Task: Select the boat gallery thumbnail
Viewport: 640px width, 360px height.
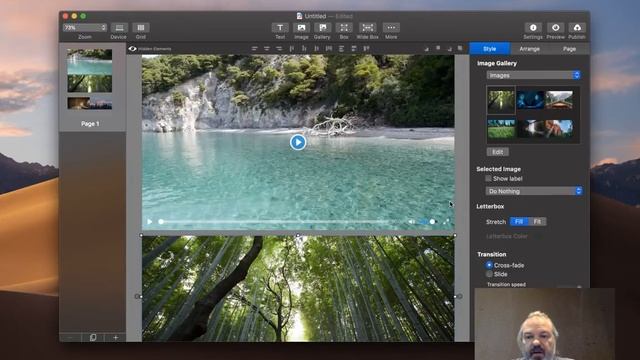Action: click(x=559, y=100)
